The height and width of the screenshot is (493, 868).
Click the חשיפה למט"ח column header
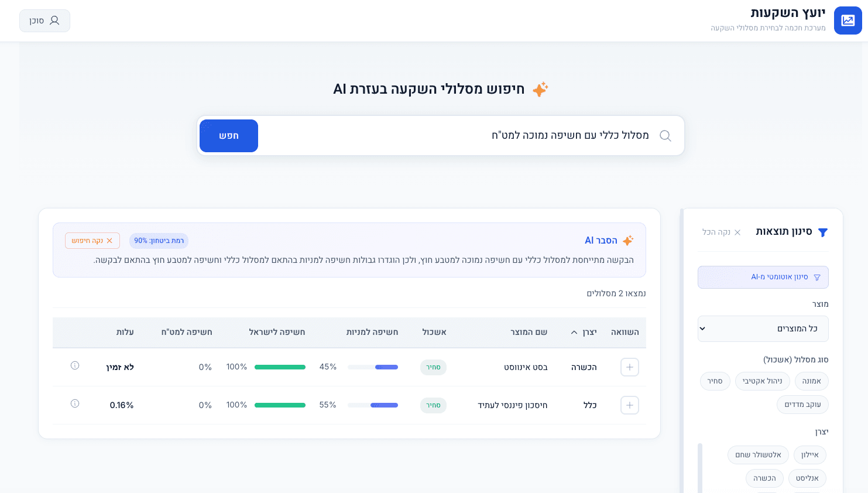pos(187,332)
